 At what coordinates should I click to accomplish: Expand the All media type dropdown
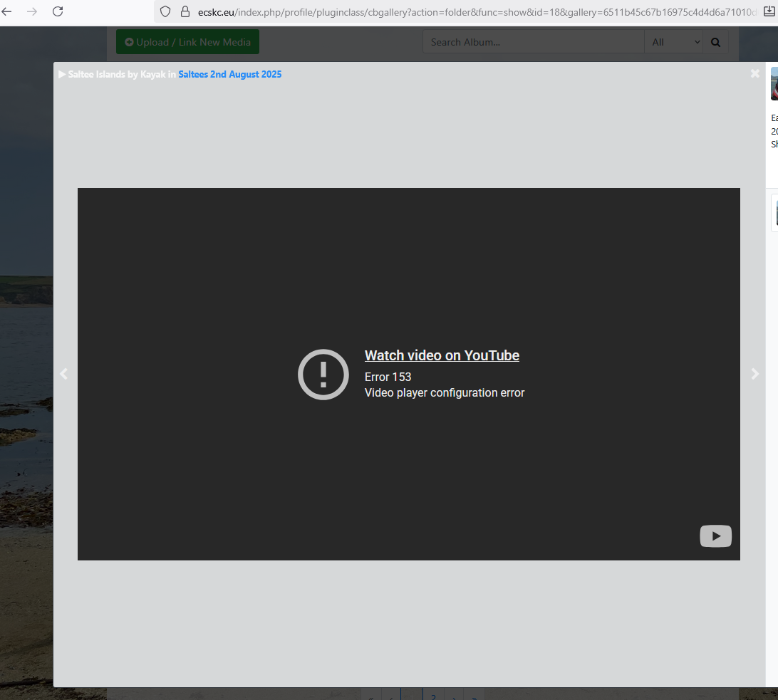(x=673, y=42)
